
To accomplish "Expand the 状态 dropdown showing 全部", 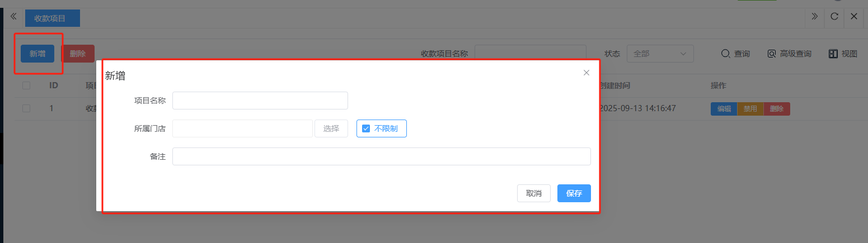I will pyautogui.click(x=660, y=54).
